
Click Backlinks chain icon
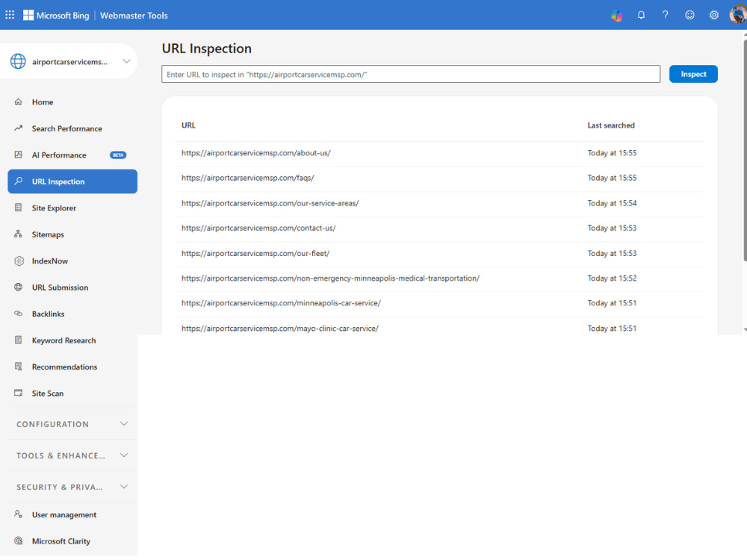pyautogui.click(x=19, y=314)
